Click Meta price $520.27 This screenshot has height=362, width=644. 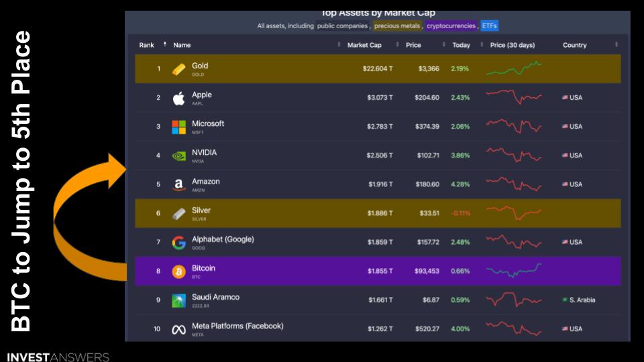pos(427,328)
